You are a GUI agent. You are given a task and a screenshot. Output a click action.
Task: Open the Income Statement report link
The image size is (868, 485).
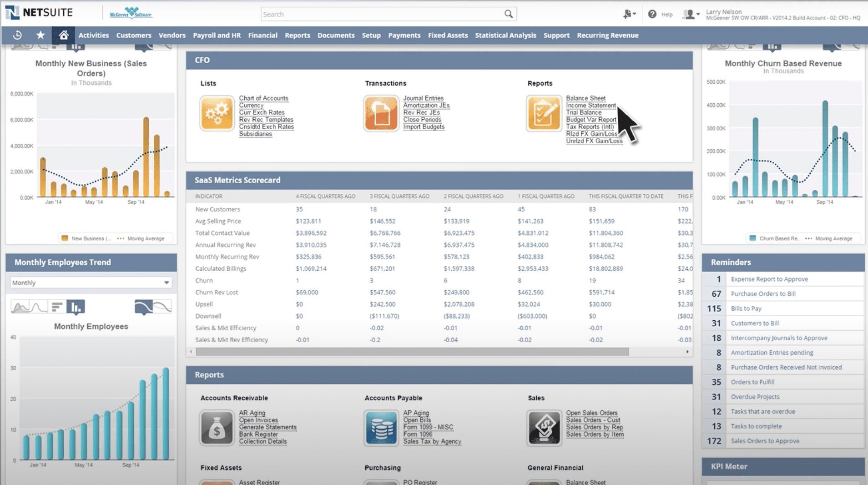tap(590, 105)
